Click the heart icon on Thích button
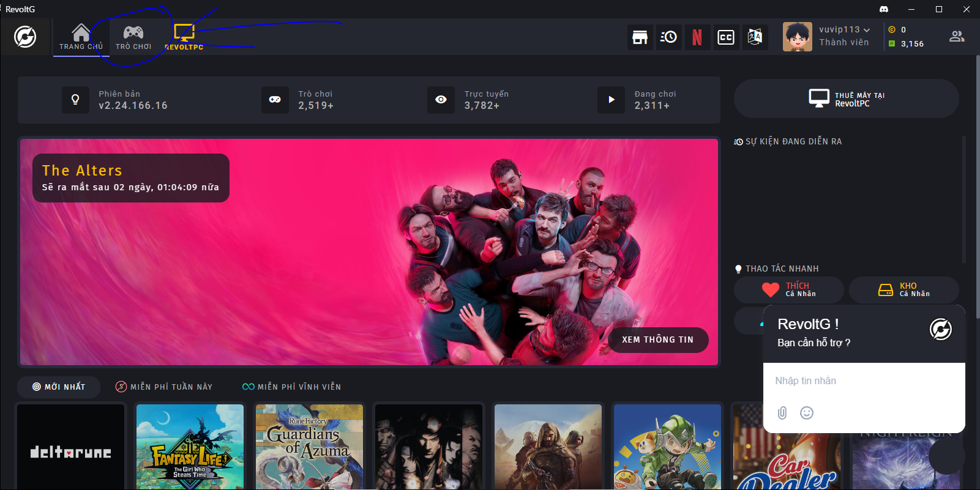Image resolution: width=980 pixels, height=490 pixels. (771, 289)
